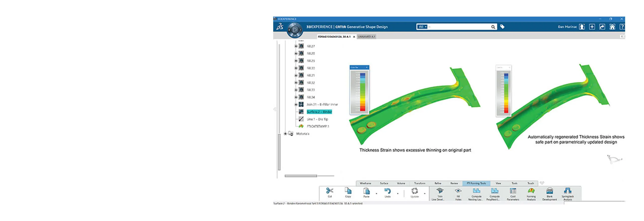Select the Fill.29 tree item
The width and height of the screenshot is (644, 221).
(311, 61)
